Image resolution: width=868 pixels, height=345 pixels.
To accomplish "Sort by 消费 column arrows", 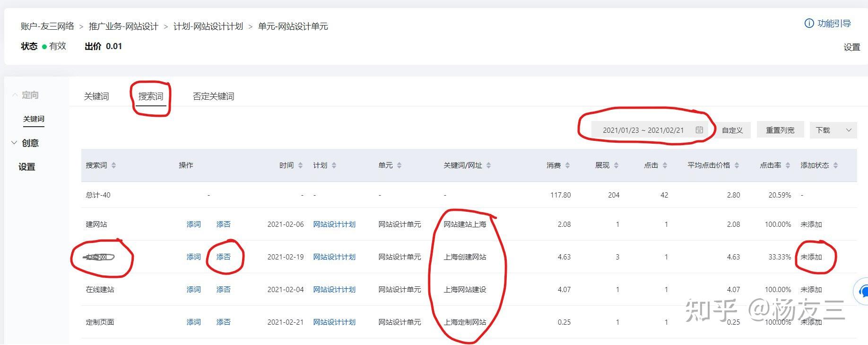I will point(567,165).
